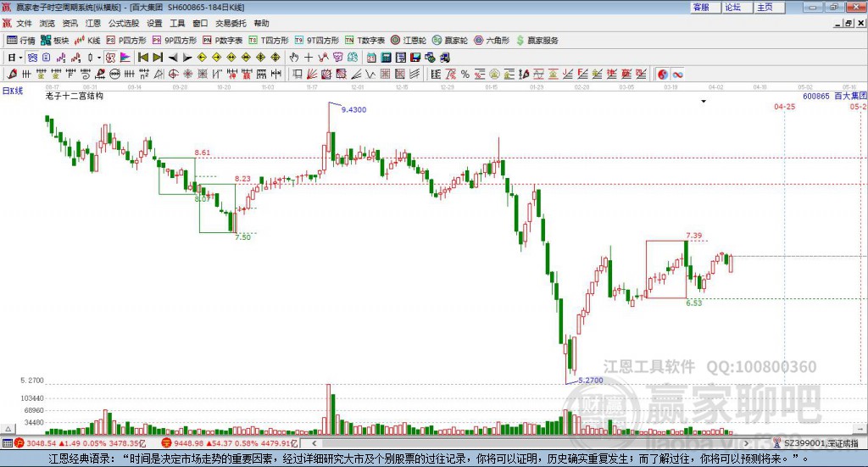Image resolution: width=868 pixels, height=467 pixels.
Task: Toggle the infinity loop icon
Action: pyautogui.click(x=677, y=74)
